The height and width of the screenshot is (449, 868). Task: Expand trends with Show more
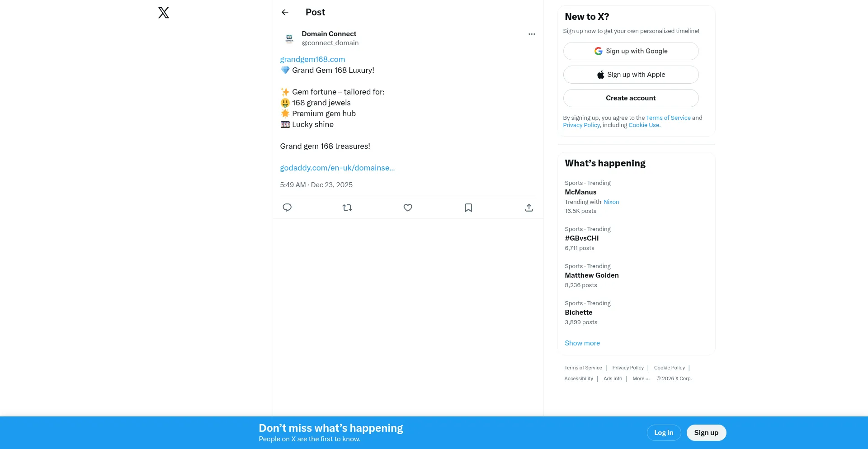pos(582,343)
